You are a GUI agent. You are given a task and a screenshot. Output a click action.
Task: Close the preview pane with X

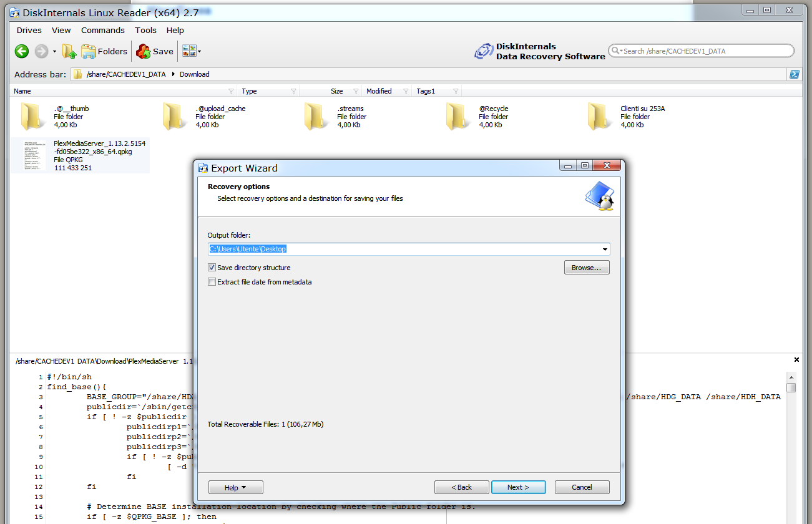click(x=796, y=360)
